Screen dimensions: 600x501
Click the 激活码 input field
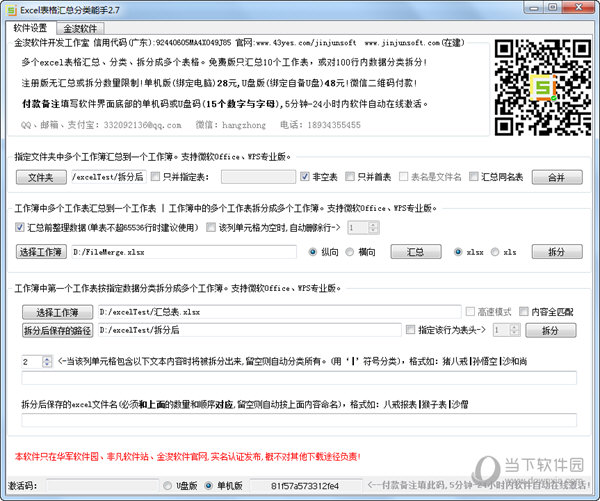pyautogui.click(x=102, y=485)
